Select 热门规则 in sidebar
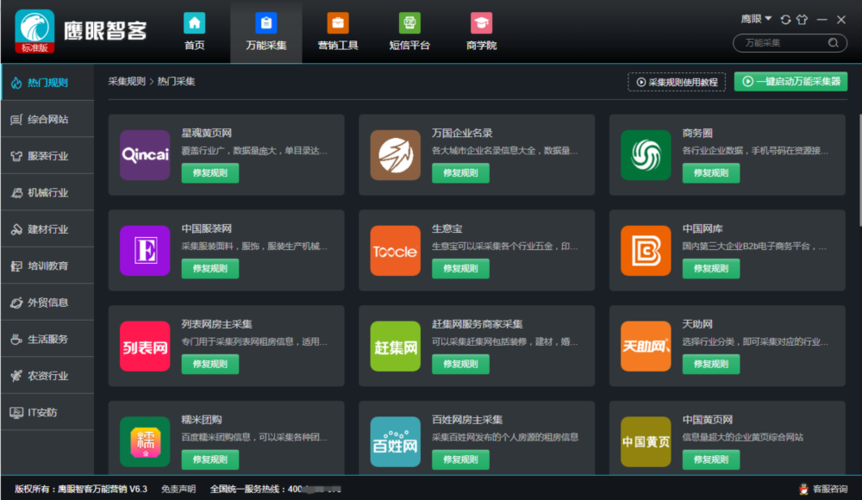Screen dimensions: 862x500 [47, 82]
